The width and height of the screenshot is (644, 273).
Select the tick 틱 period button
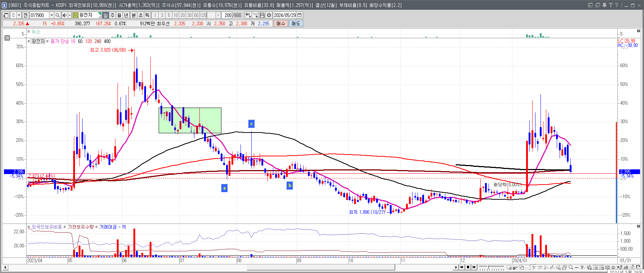147,15
